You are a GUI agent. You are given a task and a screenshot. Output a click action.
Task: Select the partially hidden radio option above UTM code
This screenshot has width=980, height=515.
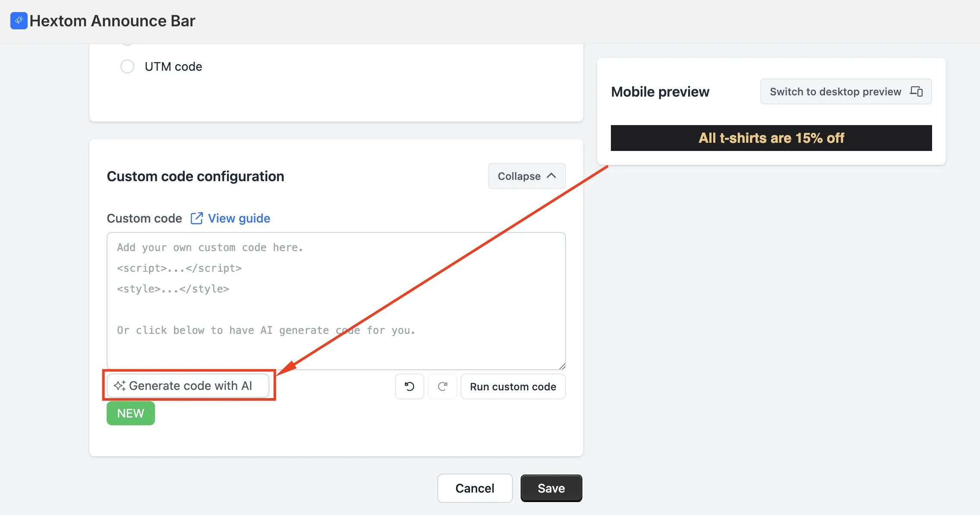coord(127,43)
